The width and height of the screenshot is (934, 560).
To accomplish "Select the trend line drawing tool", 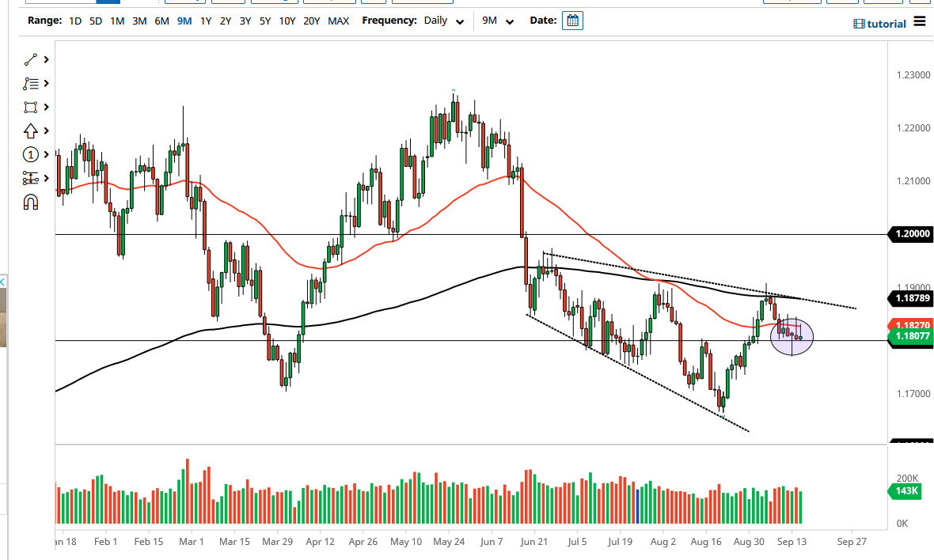I will pyautogui.click(x=31, y=59).
